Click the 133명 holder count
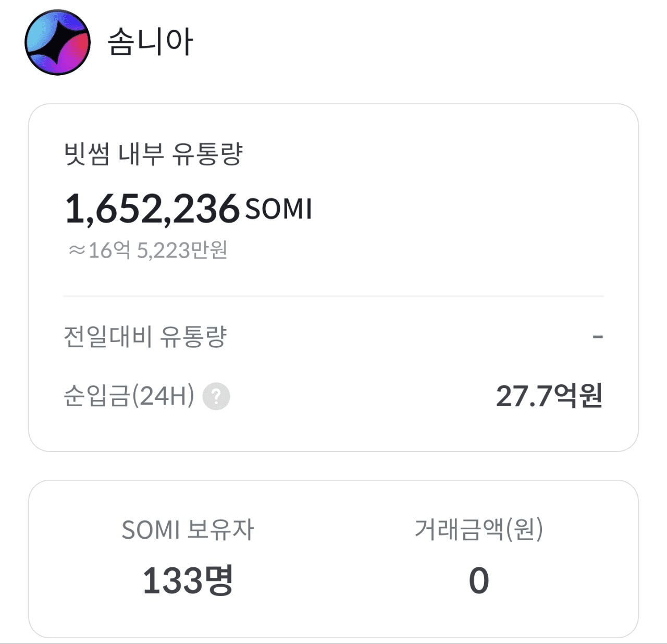 (188, 580)
